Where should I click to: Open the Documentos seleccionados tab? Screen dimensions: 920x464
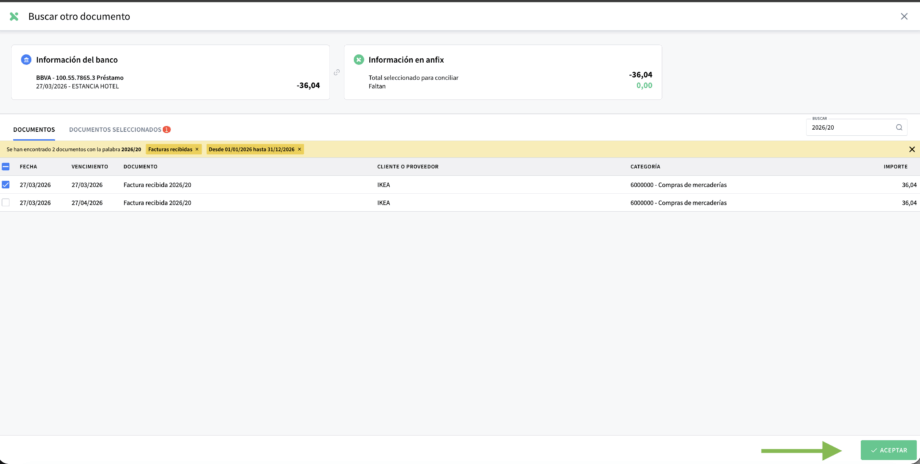(114, 130)
